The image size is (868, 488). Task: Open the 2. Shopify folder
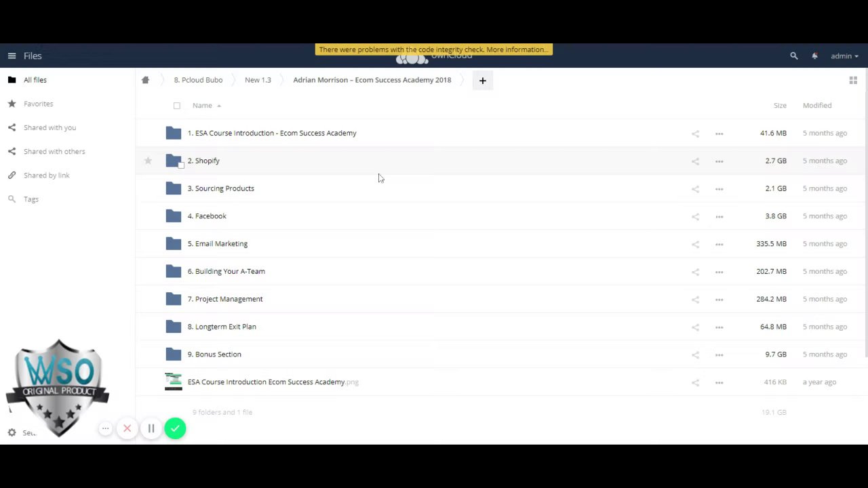tap(203, 161)
